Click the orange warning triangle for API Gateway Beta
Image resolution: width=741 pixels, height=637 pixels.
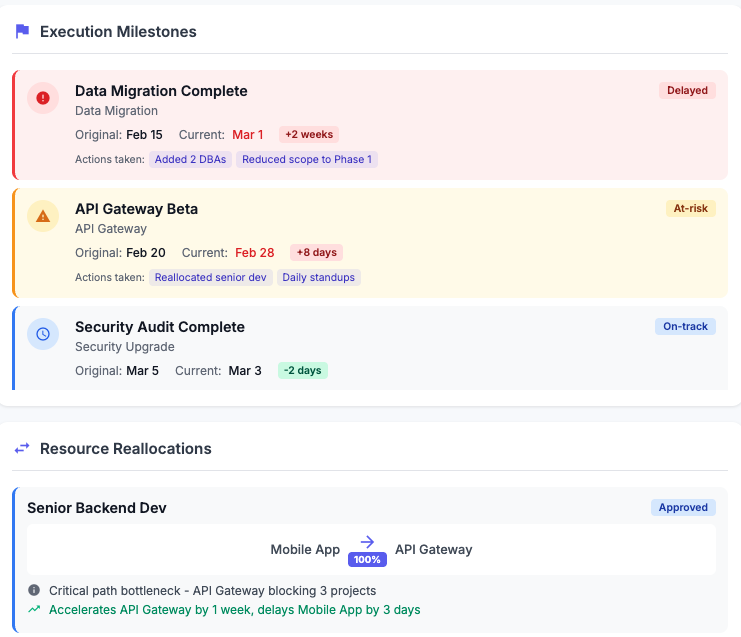point(43,216)
